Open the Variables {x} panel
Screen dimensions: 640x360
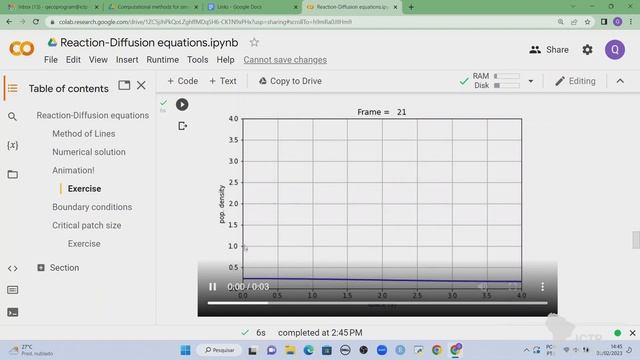(x=13, y=145)
